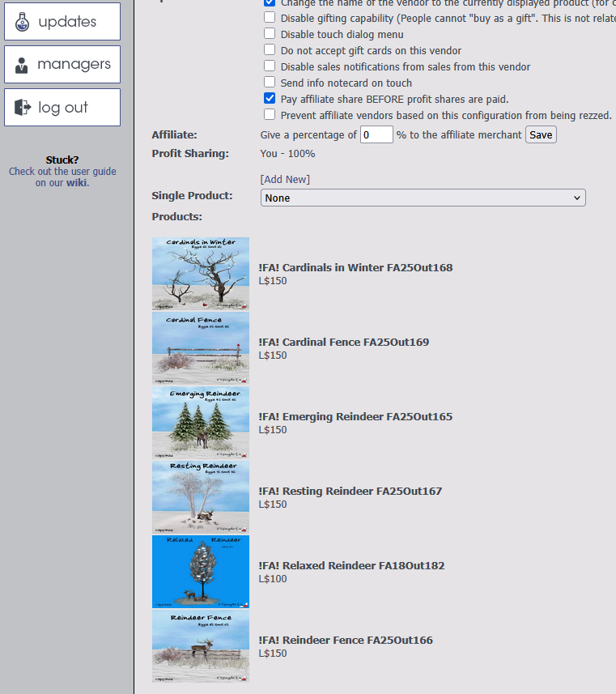Click the Resting Reindeer product thumbnail
Image resolution: width=616 pixels, height=694 pixels.
(x=201, y=497)
